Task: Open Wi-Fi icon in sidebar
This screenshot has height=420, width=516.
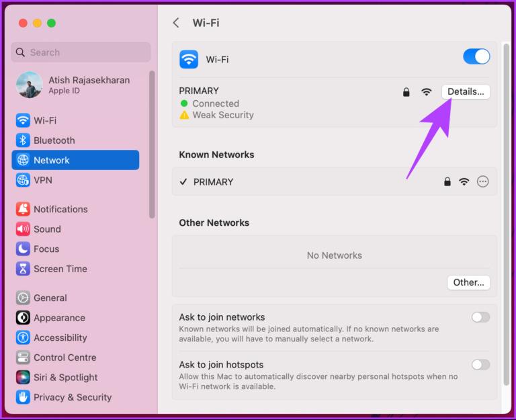Action: [x=23, y=120]
